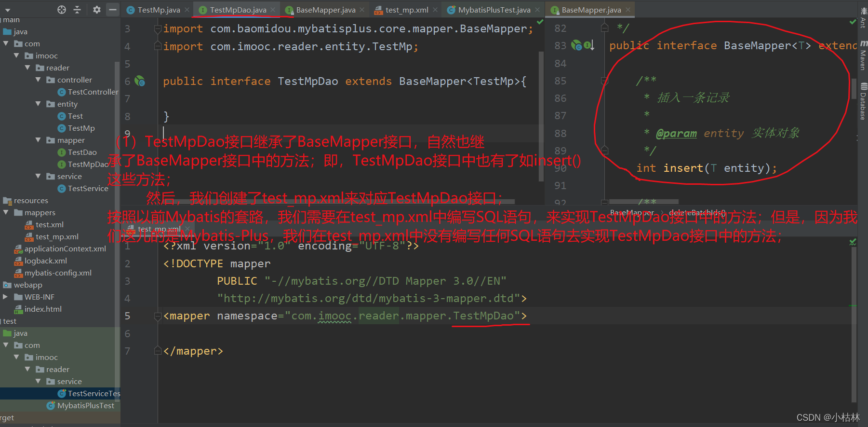This screenshot has height=427, width=868.
Task: Collapse the controller folder
Action: pos(38,80)
